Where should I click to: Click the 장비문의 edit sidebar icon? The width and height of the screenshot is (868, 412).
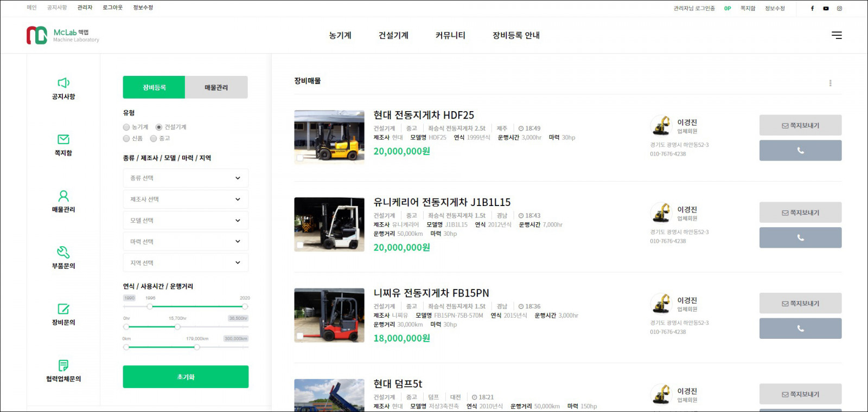[x=63, y=309]
